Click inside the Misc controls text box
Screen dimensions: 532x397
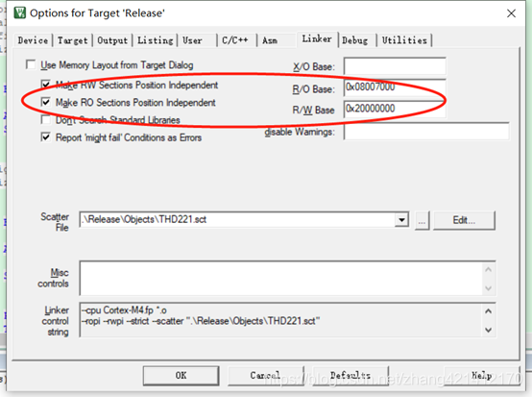pos(280,278)
